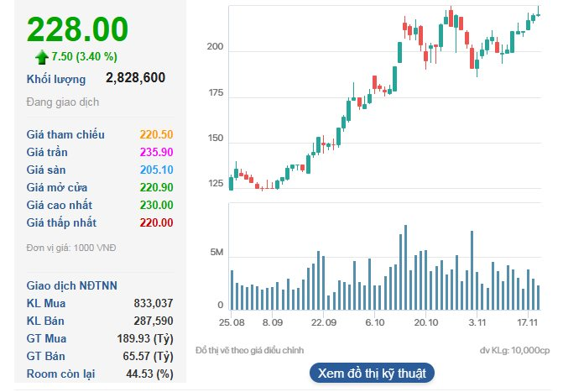
Task: Click the Xem đồ thị kỹ thuật button
Action: click(x=373, y=373)
